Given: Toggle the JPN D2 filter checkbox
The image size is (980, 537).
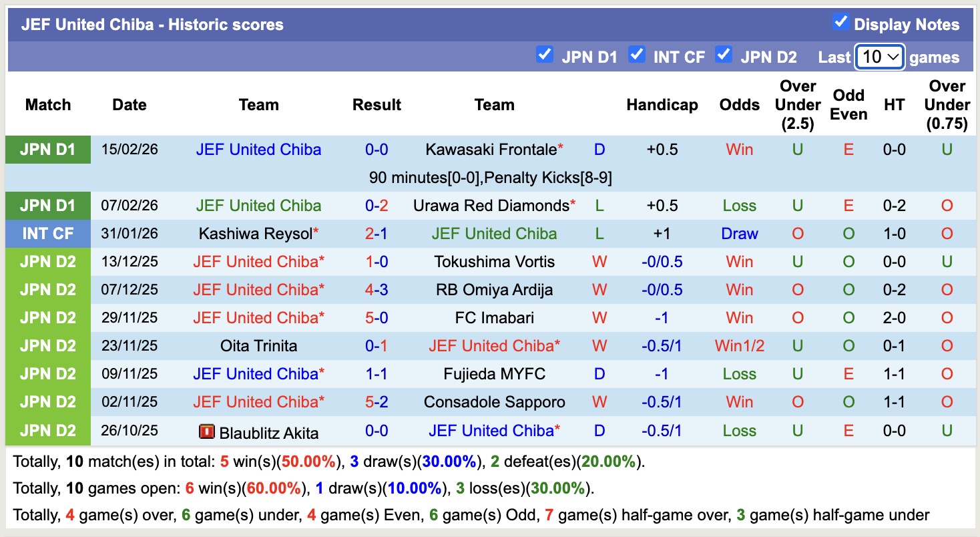Looking at the screenshot, I should pyautogui.click(x=724, y=56).
